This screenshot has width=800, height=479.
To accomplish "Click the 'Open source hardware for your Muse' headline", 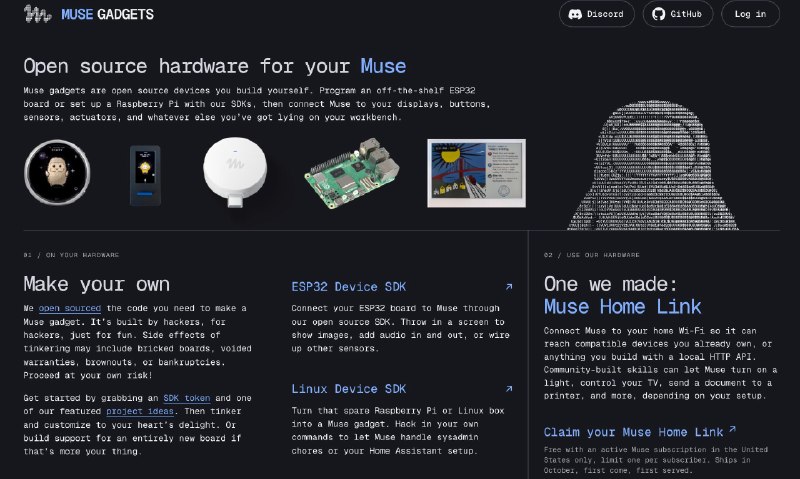I will pyautogui.click(x=215, y=66).
